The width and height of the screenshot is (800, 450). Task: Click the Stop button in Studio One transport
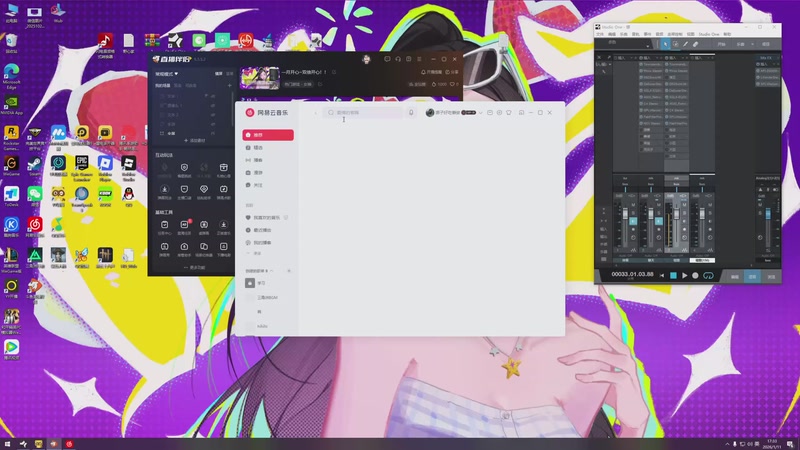(x=673, y=276)
